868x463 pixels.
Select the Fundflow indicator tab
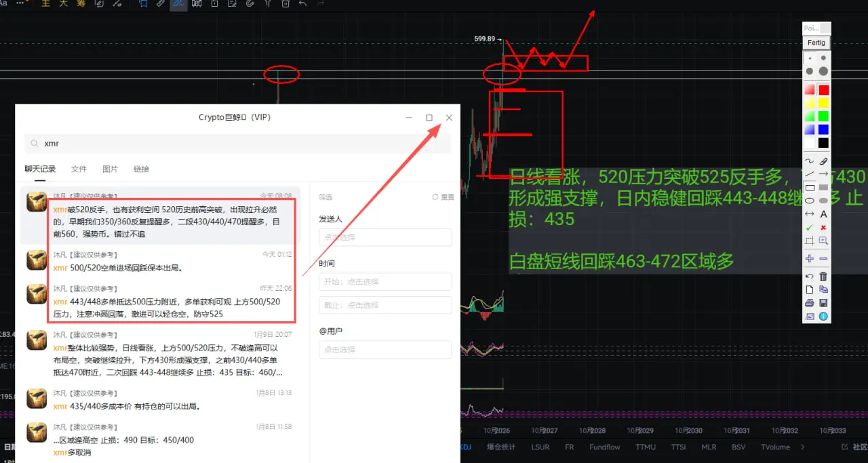point(605,447)
